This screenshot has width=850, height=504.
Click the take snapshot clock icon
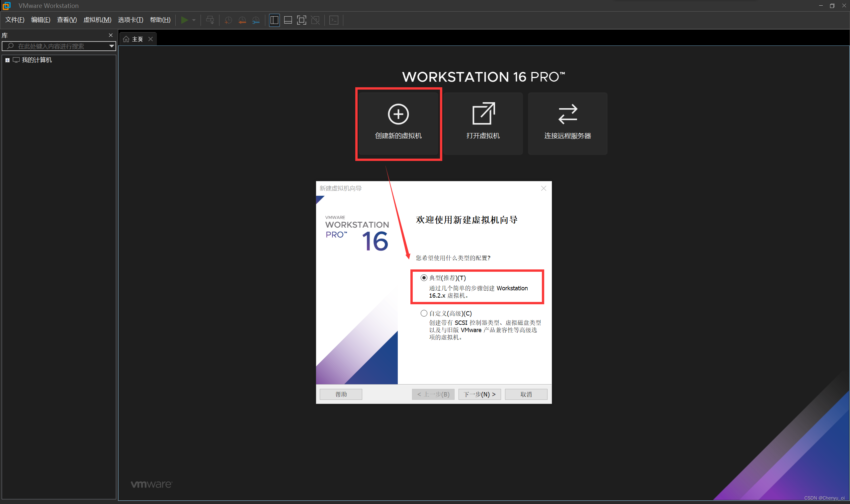228,20
